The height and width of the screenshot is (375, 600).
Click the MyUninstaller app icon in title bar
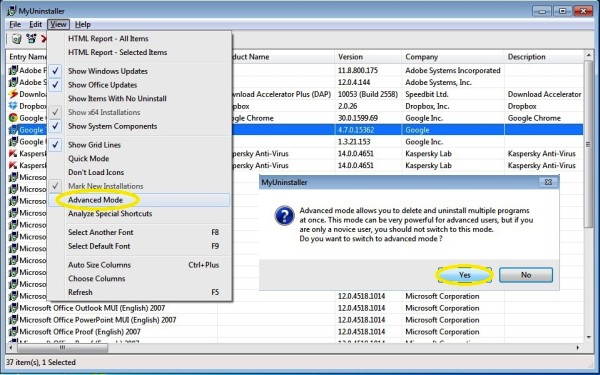[12, 11]
